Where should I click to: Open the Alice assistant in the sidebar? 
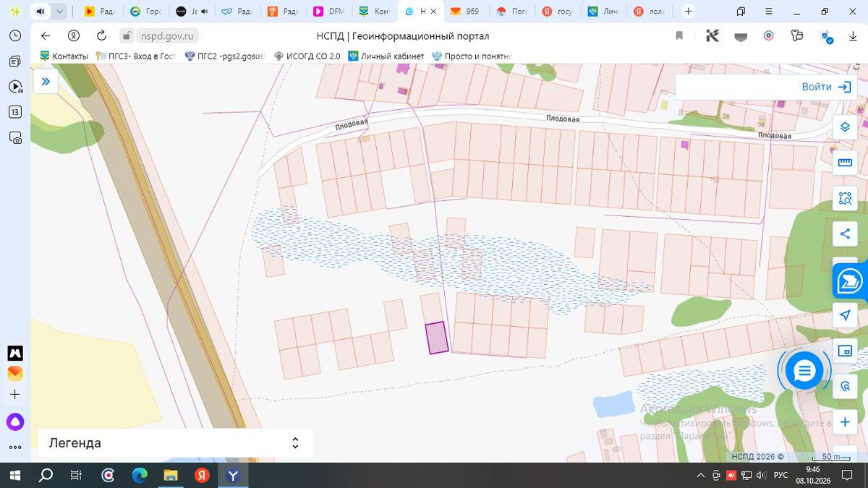(15, 422)
